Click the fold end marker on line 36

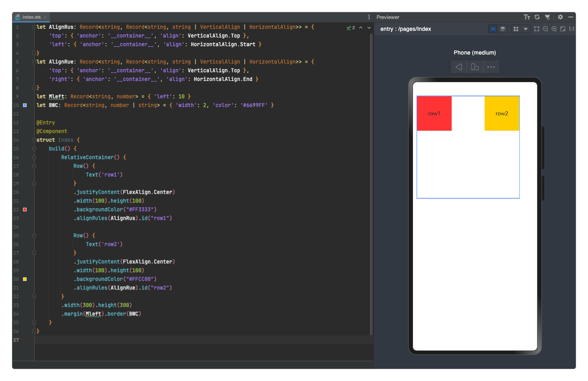(x=34, y=331)
